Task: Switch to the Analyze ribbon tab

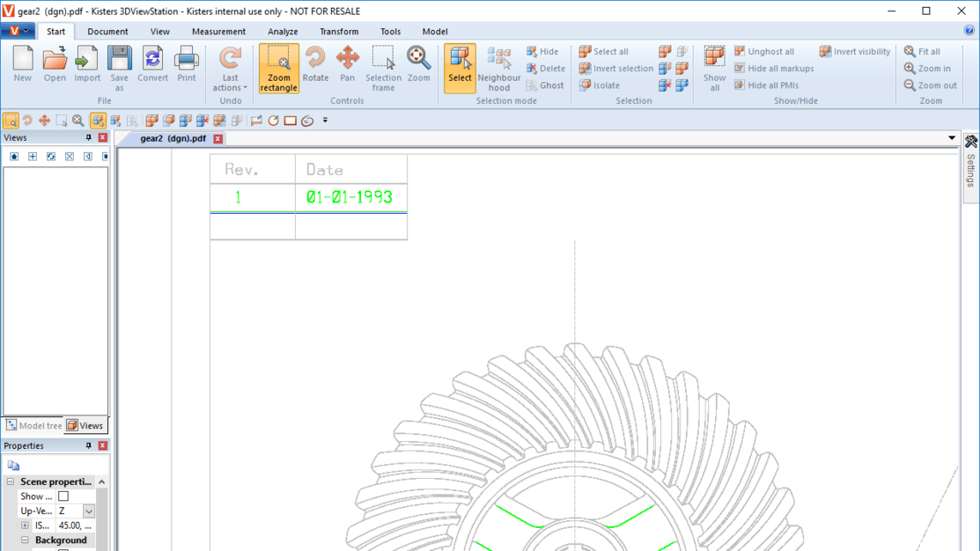Action: [283, 31]
